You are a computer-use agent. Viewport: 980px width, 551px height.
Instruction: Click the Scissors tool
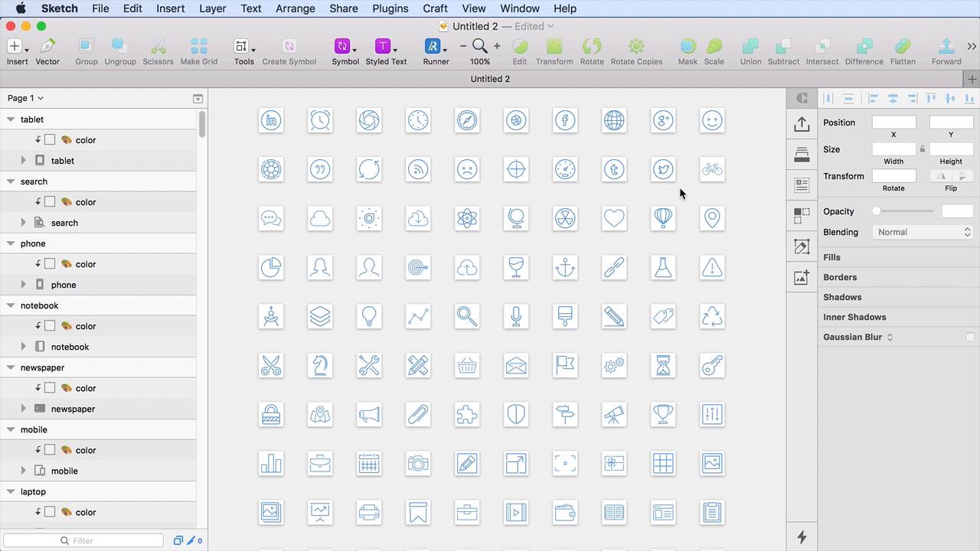click(158, 51)
